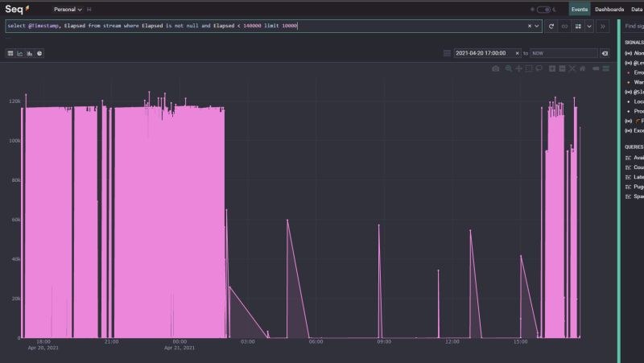Open the Pug saved query

pos(634,187)
